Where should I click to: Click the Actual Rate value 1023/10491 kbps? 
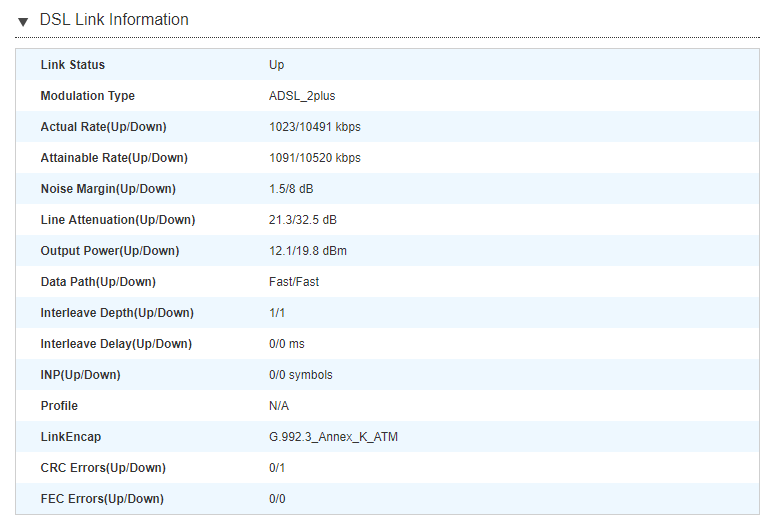pyautogui.click(x=314, y=127)
